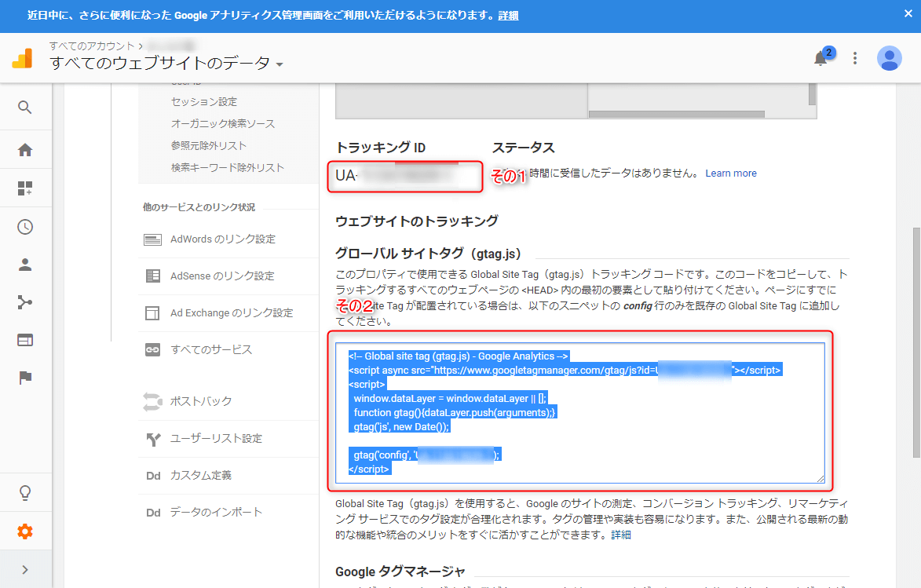Open the three-dot more options menu

856,58
